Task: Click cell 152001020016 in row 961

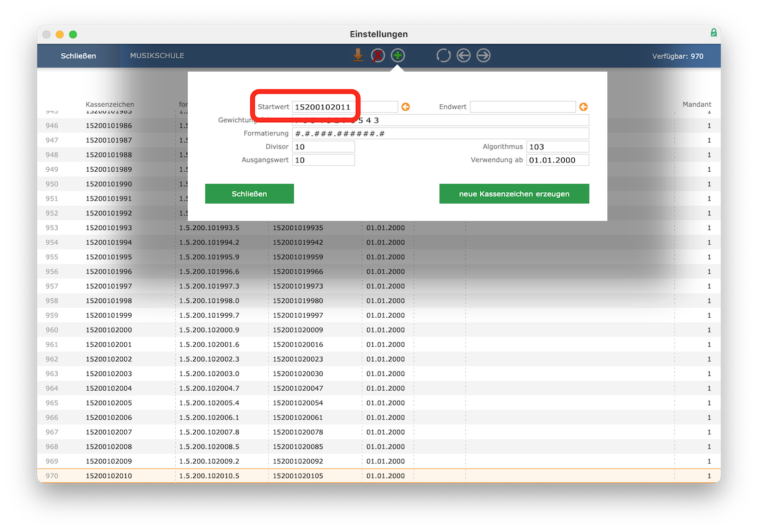Action: [298, 344]
